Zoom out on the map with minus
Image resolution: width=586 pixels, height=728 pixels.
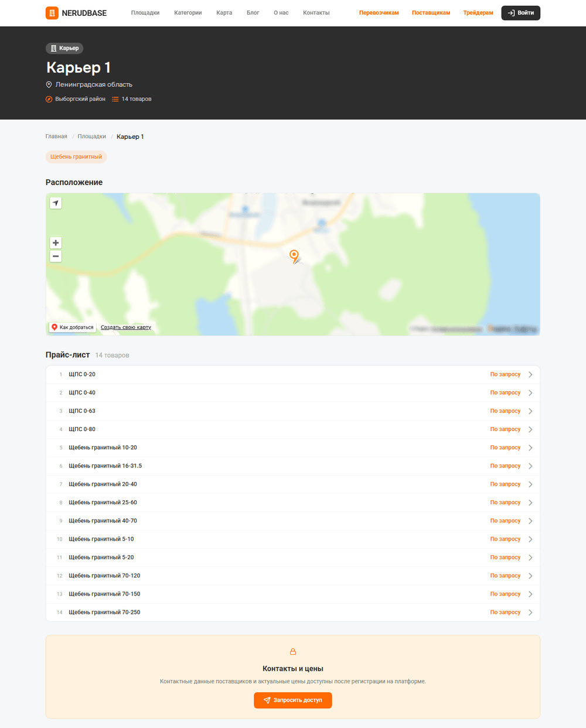(x=56, y=256)
